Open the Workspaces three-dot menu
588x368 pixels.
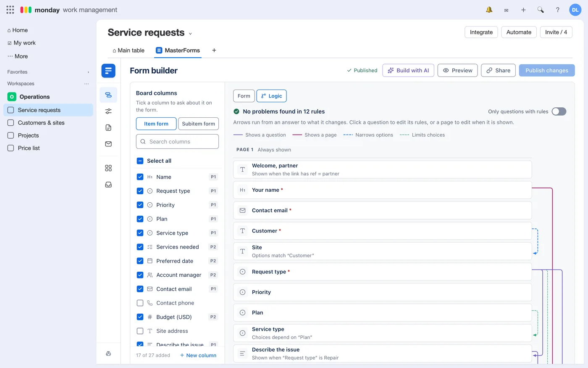pyautogui.click(x=87, y=84)
